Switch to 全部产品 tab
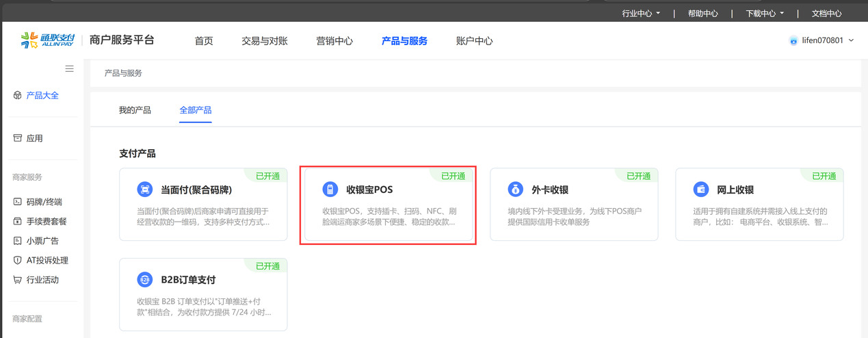Screen dimensions: 868x338 (196, 109)
